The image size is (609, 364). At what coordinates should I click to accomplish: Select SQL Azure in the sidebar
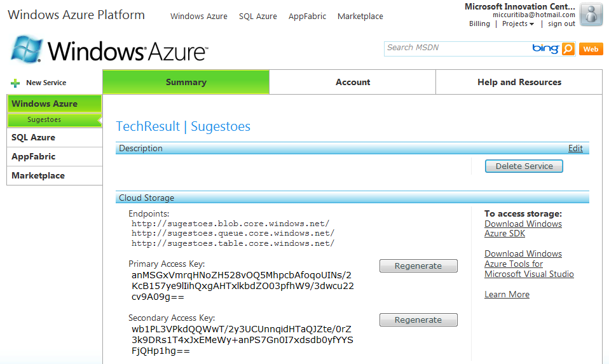click(55, 137)
